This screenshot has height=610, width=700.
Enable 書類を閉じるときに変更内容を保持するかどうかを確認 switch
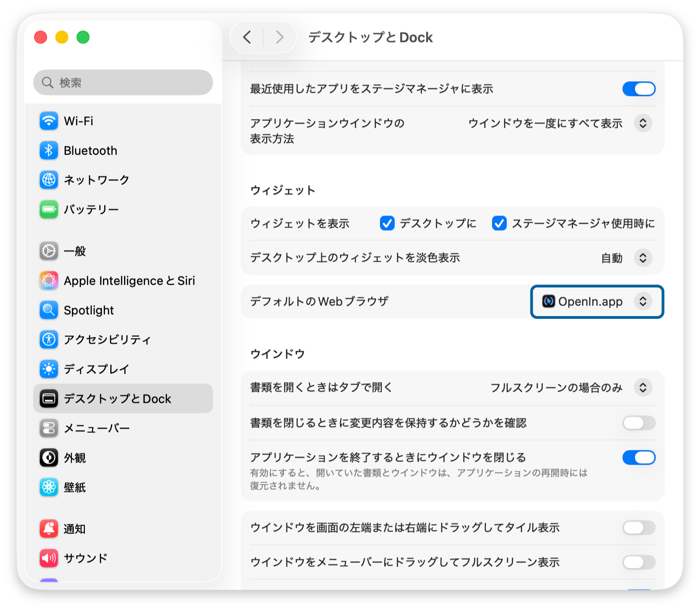pyautogui.click(x=639, y=423)
